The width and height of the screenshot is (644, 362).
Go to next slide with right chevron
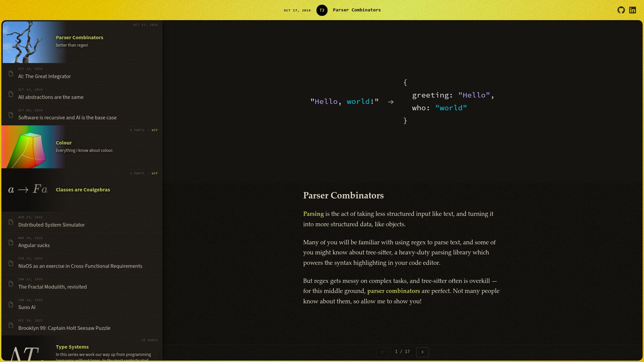(423, 352)
